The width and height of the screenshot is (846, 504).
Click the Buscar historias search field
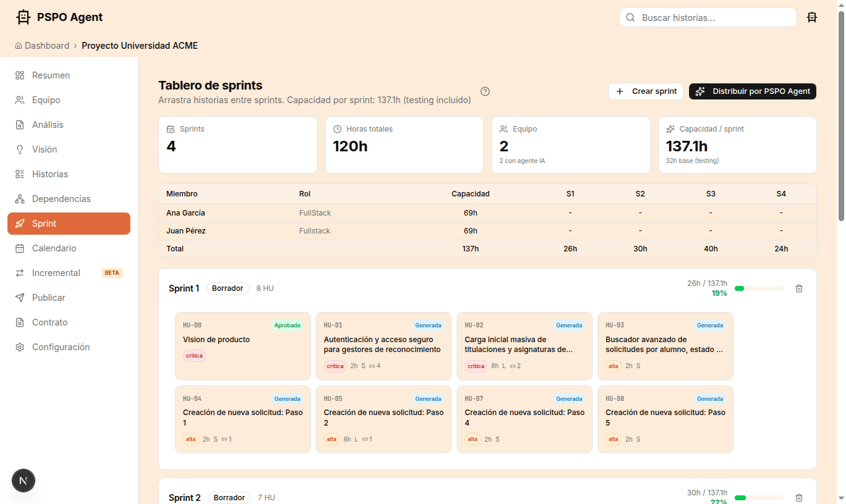pyautogui.click(x=707, y=17)
